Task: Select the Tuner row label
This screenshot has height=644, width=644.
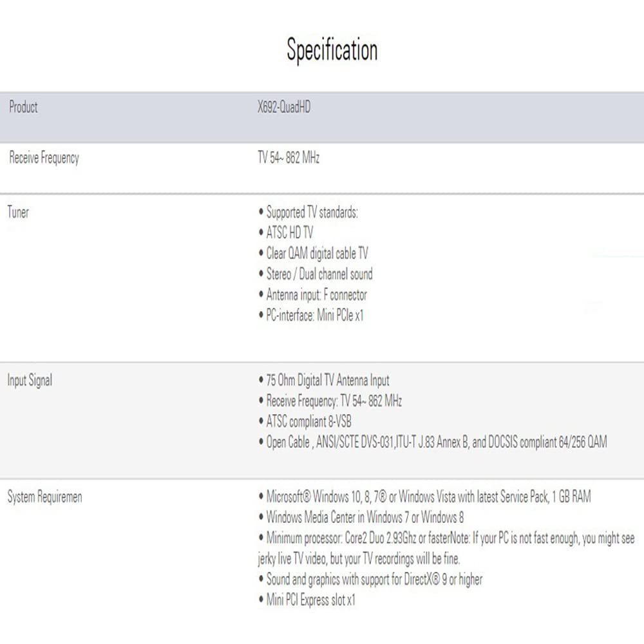Action: [x=18, y=212]
